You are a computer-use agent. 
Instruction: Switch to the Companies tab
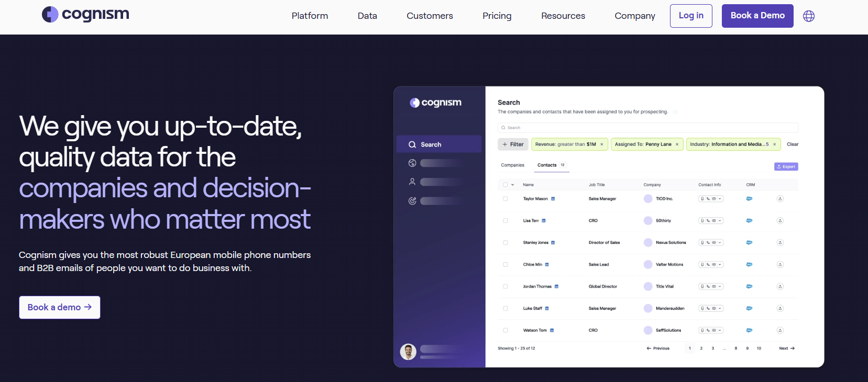tap(512, 165)
